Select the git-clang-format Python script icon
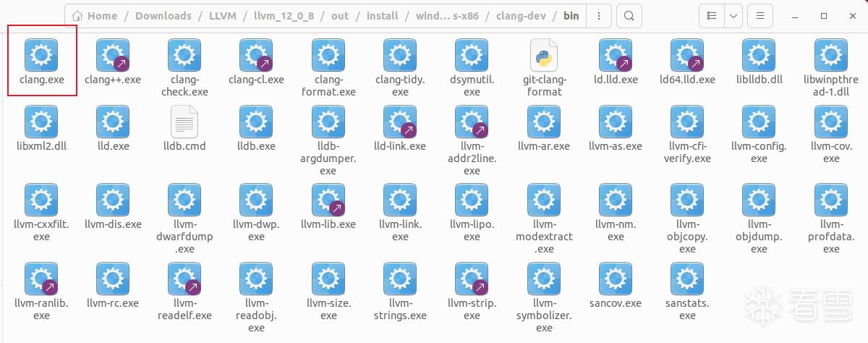This screenshot has width=868, height=343. tap(544, 55)
